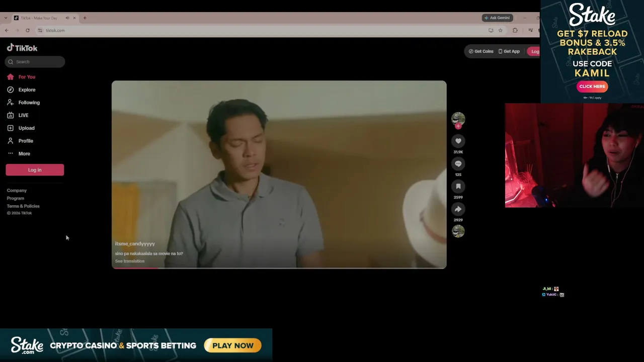This screenshot has height=362, width=644.
Task: Bookmark this page with star icon
Action: [500, 30]
